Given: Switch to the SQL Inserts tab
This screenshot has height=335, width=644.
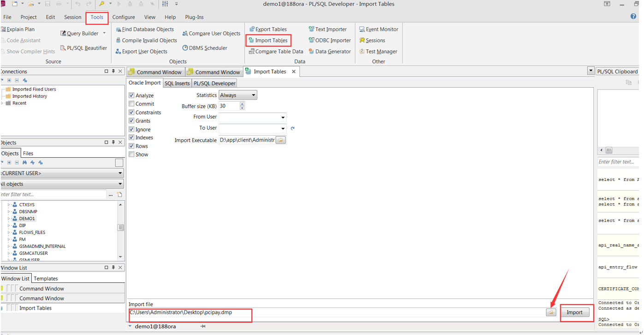Looking at the screenshot, I should point(177,84).
